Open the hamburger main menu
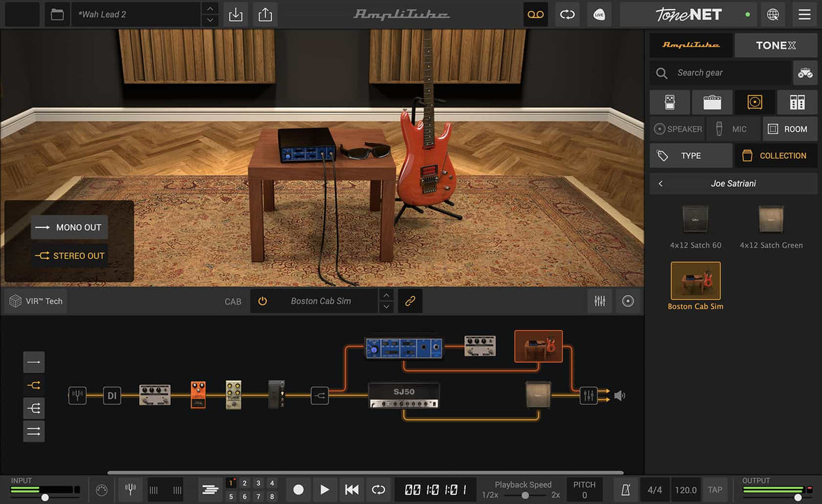The width and height of the screenshot is (822, 504). coord(805,14)
